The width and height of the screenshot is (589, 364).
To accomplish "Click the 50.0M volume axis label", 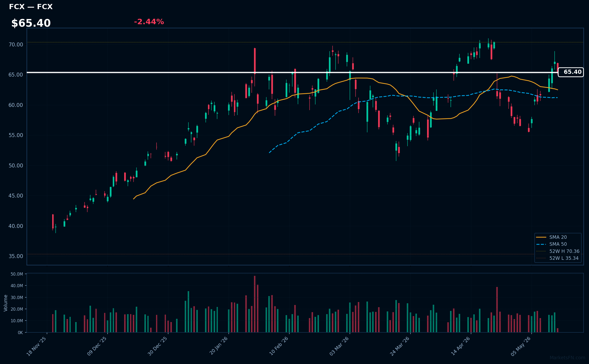I will click(17, 274).
